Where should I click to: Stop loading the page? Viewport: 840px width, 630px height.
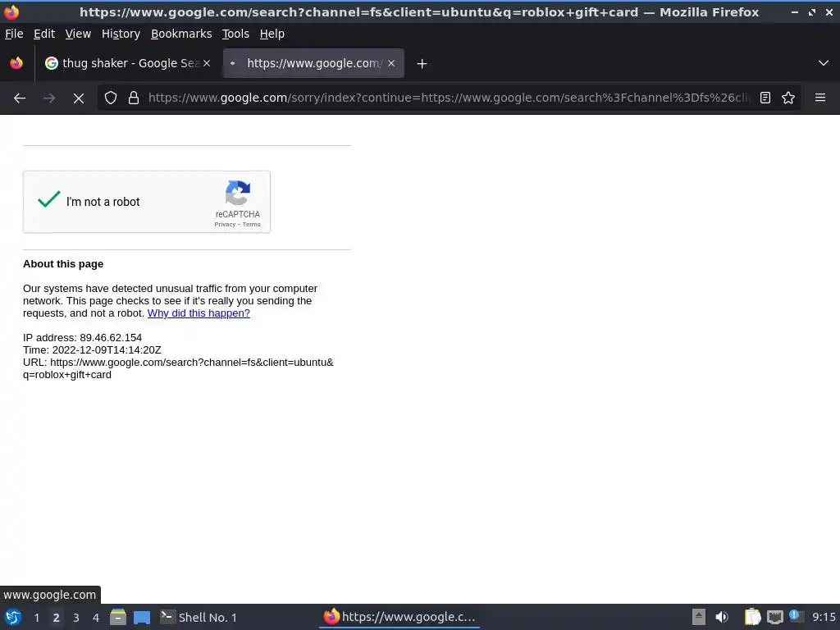78,98
